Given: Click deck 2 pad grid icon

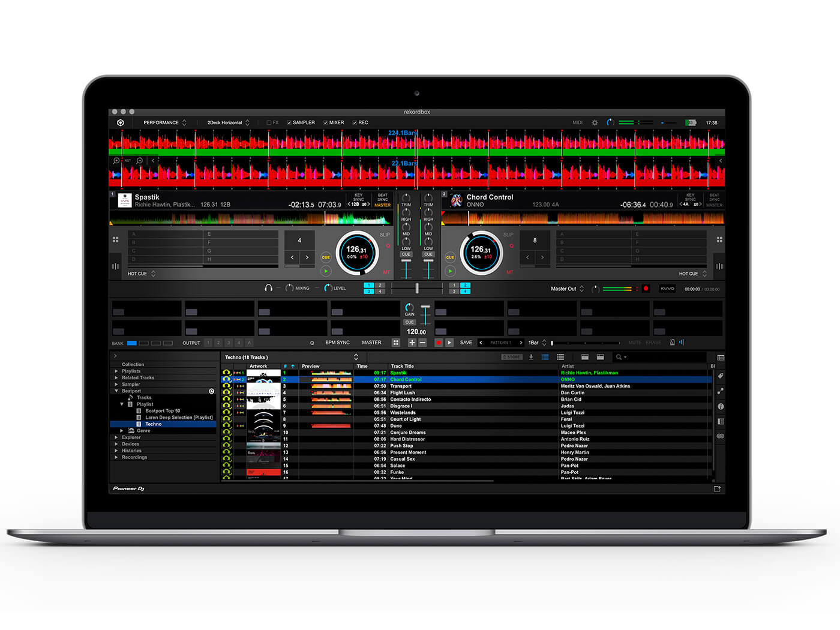Looking at the screenshot, I should pos(719,239).
